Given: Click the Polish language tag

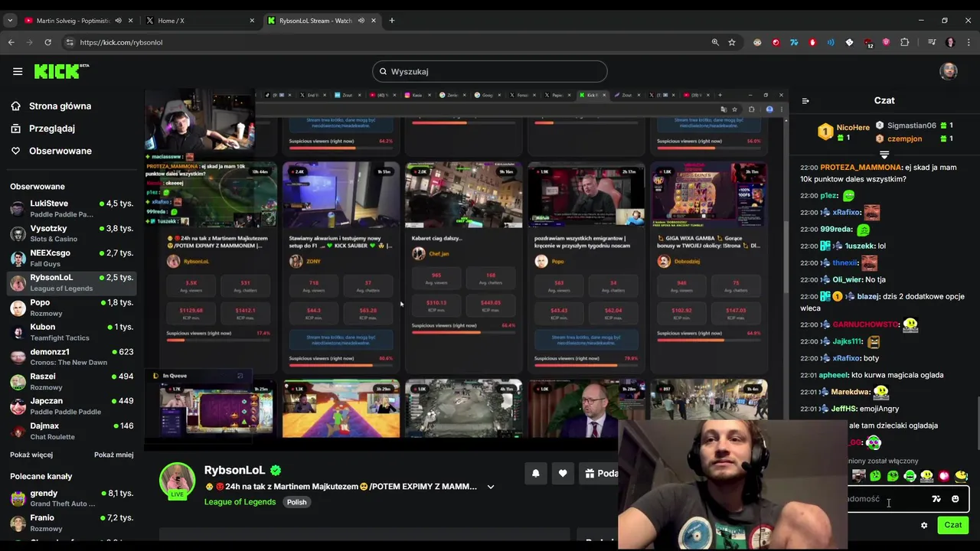Looking at the screenshot, I should 296,502.
